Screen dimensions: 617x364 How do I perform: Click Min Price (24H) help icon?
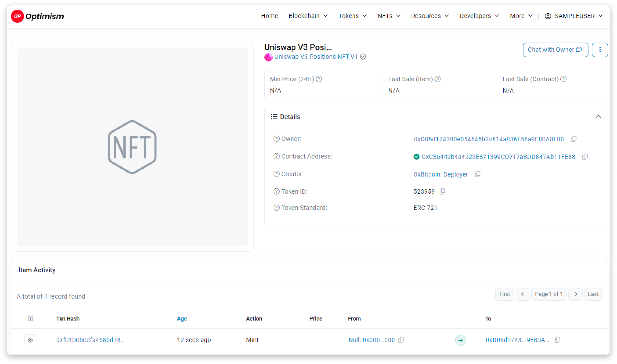pyautogui.click(x=319, y=79)
